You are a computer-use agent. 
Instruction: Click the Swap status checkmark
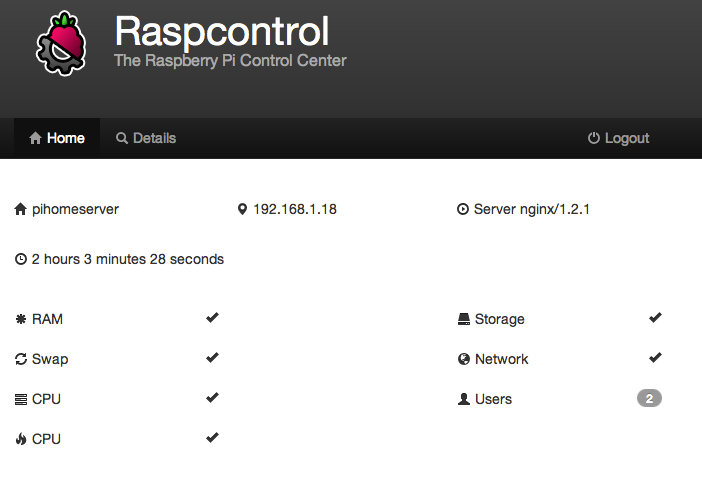[212, 357]
